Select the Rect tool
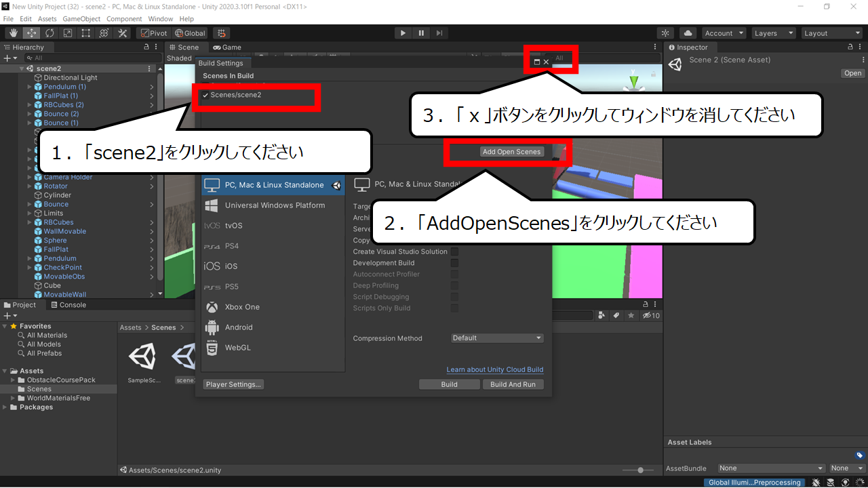The width and height of the screenshot is (868, 488). click(x=86, y=33)
